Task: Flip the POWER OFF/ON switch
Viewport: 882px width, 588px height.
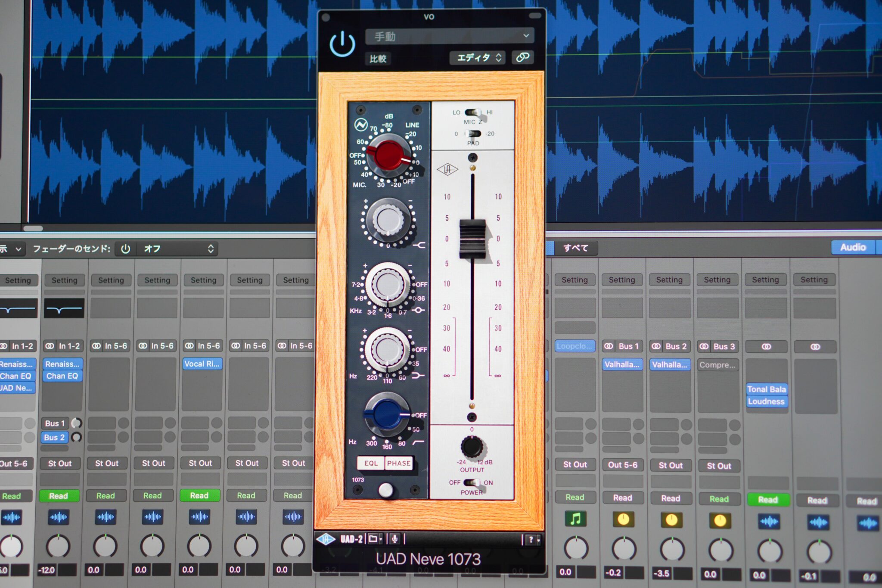Action: pos(472,483)
